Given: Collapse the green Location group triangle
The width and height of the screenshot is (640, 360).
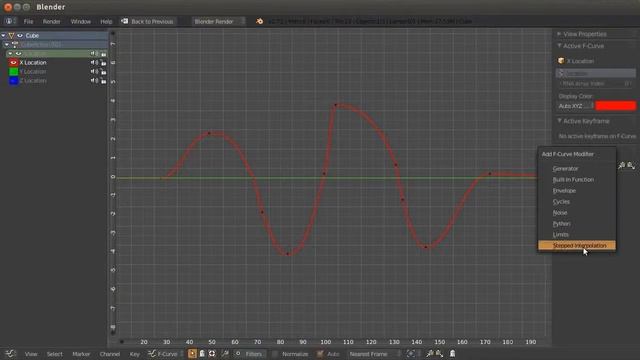Looking at the screenshot, I should [10, 53].
